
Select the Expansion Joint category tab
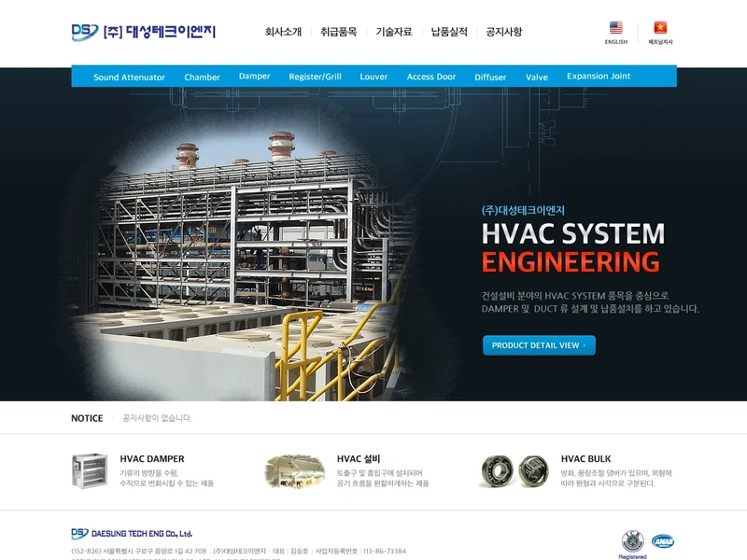pyautogui.click(x=599, y=77)
